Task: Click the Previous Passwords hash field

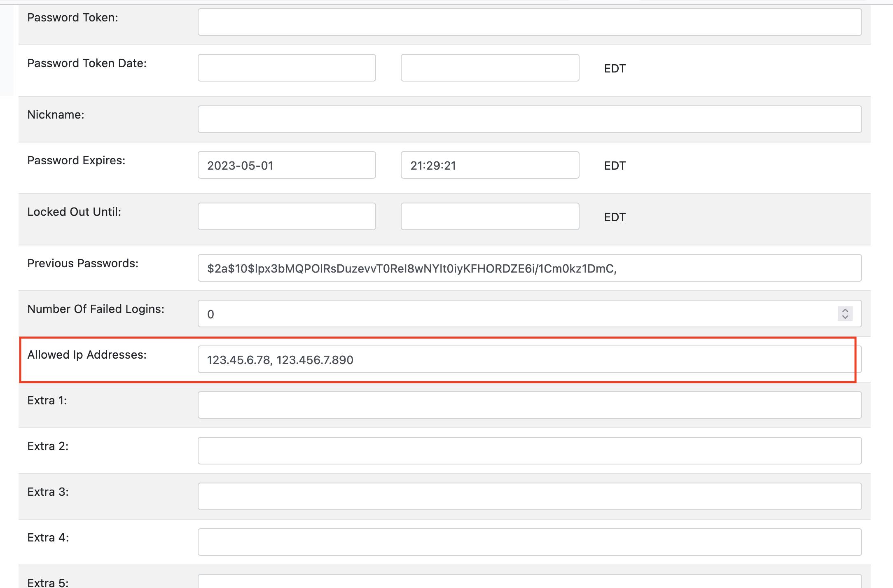Action: click(530, 268)
